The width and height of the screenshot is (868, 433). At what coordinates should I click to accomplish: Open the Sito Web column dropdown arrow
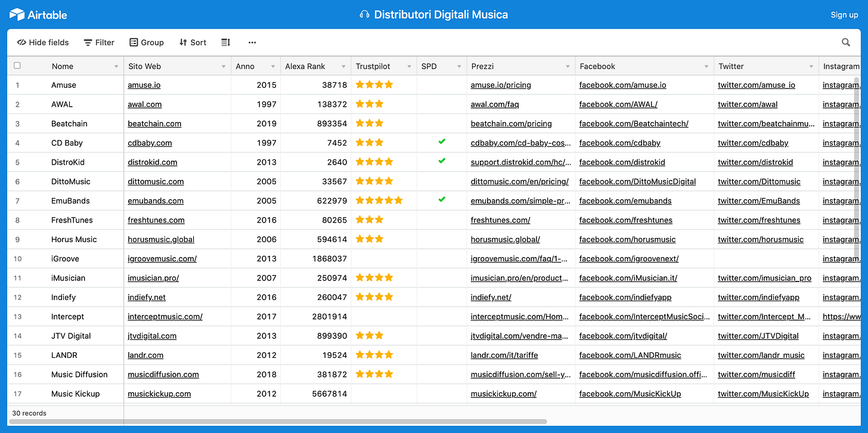pyautogui.click(x=224, y=66)
